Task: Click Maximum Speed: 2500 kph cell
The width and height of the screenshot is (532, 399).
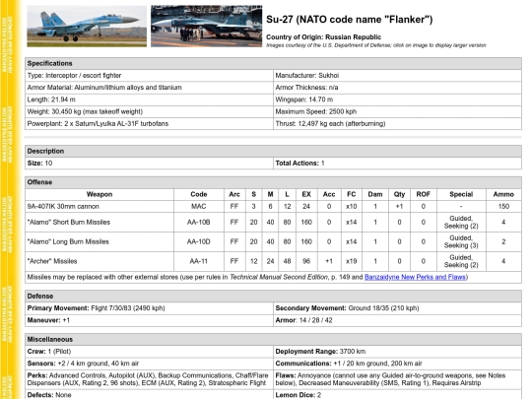Action: [x=397, y=111]
